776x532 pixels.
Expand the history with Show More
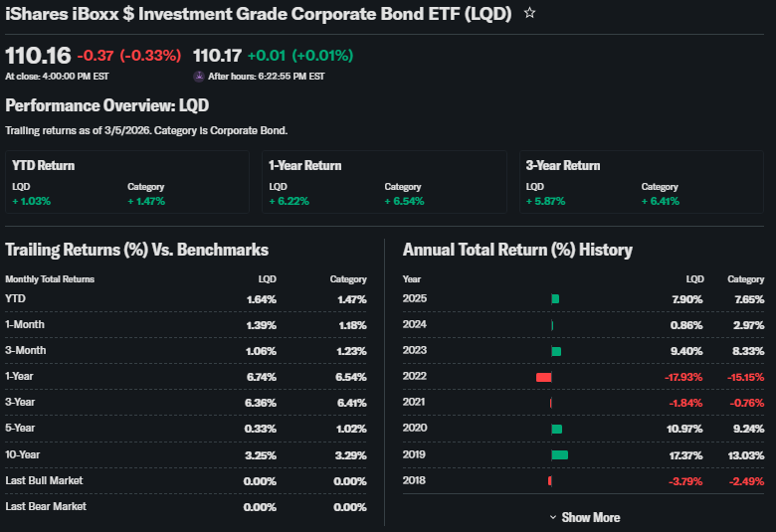[x=590, y=517]
